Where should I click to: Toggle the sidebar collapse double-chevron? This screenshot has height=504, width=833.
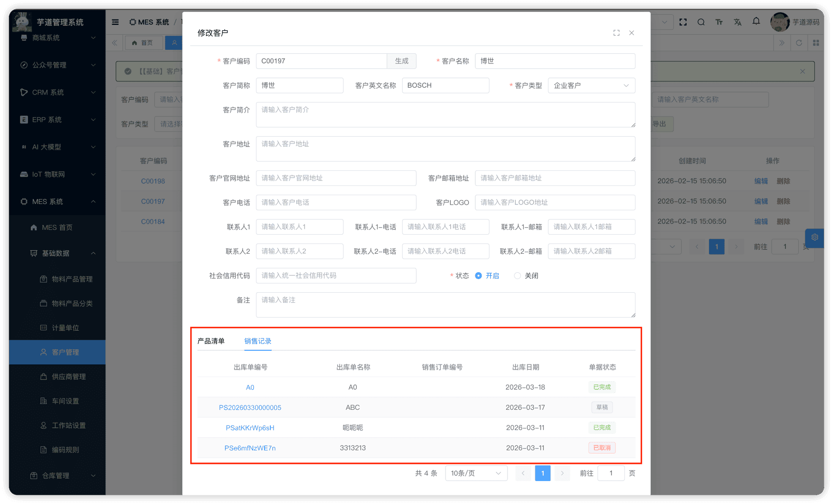(114, 42)
